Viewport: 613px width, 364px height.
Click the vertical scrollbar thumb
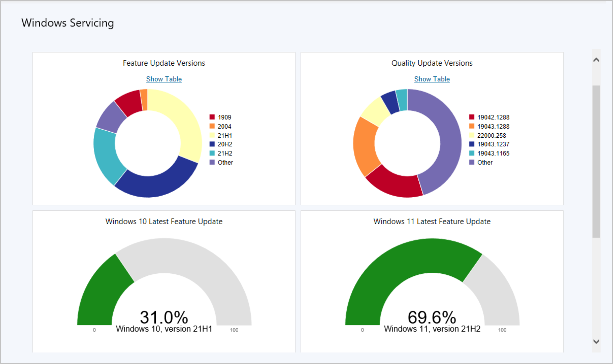coord(596,162)
